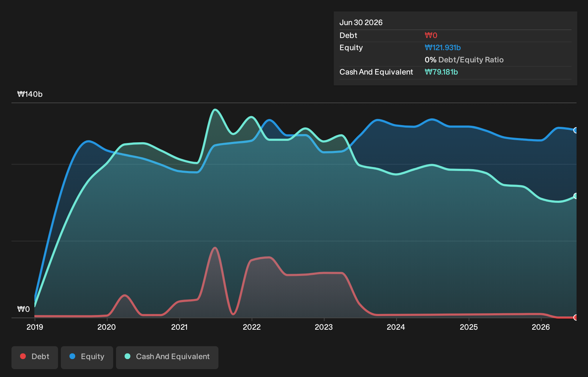
Task: Toggle the Equity series legend button
Action: click(x=87, y=357)
